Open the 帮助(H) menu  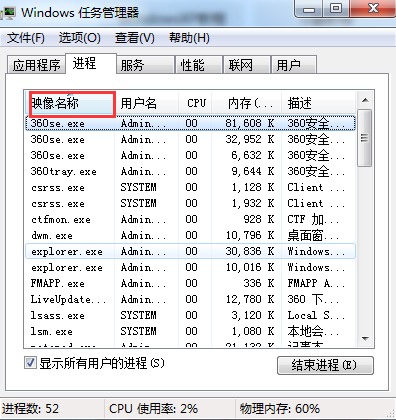coord(189,38)
